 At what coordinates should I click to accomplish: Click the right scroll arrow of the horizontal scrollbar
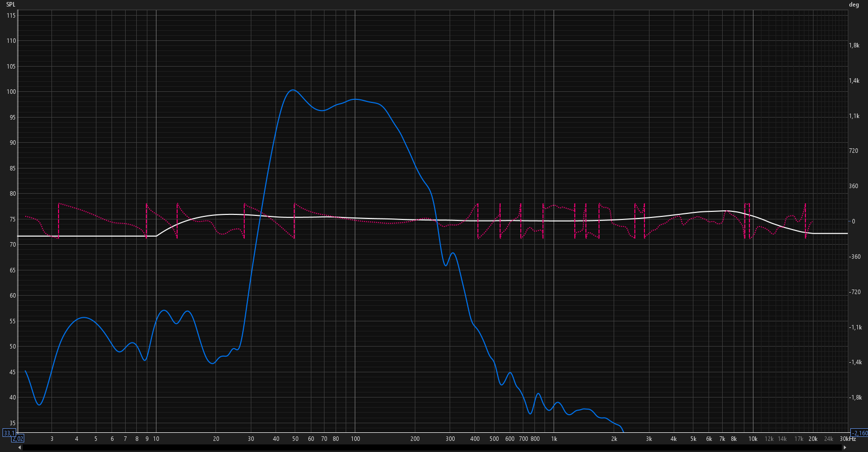[x=845, y=447]
